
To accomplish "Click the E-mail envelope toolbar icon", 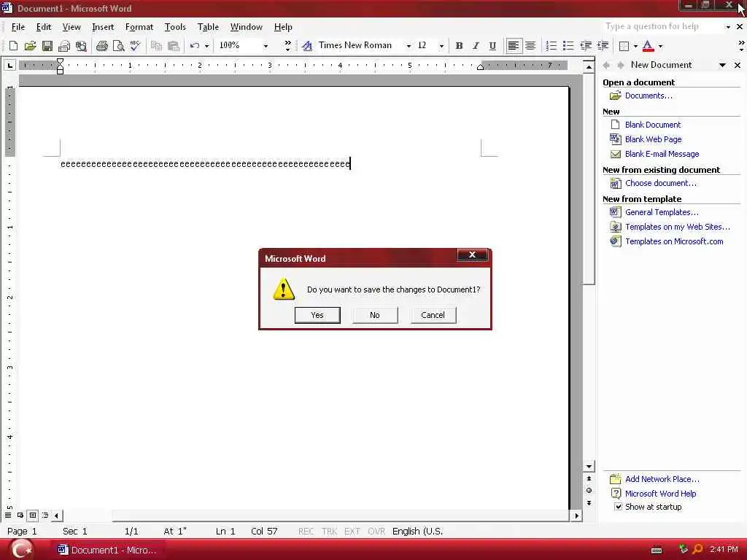I will (x=64, y=46).
